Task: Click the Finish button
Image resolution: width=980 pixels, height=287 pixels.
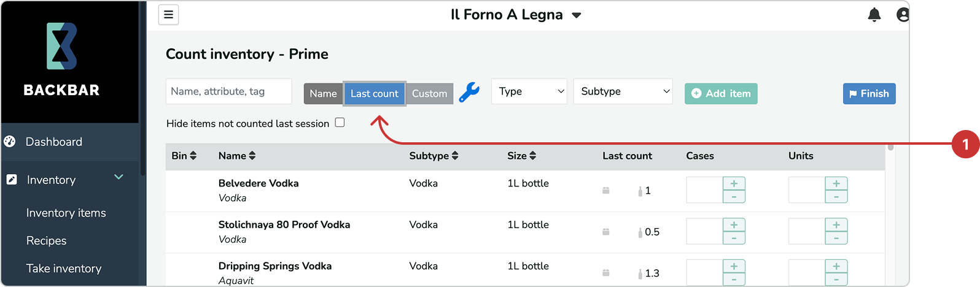Action: 868,94
